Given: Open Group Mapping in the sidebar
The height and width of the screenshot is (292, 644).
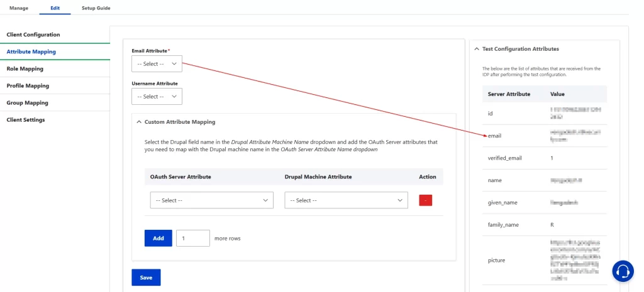Looking at the screenshot, I should pyautogui.click(x=27, y=102).
